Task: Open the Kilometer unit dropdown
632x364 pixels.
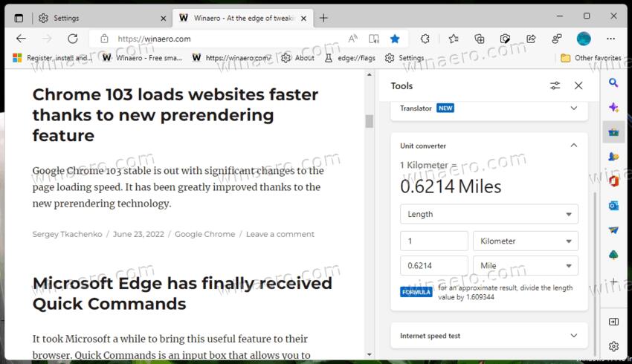Action: pyautogui.click(x=526, y=241)
